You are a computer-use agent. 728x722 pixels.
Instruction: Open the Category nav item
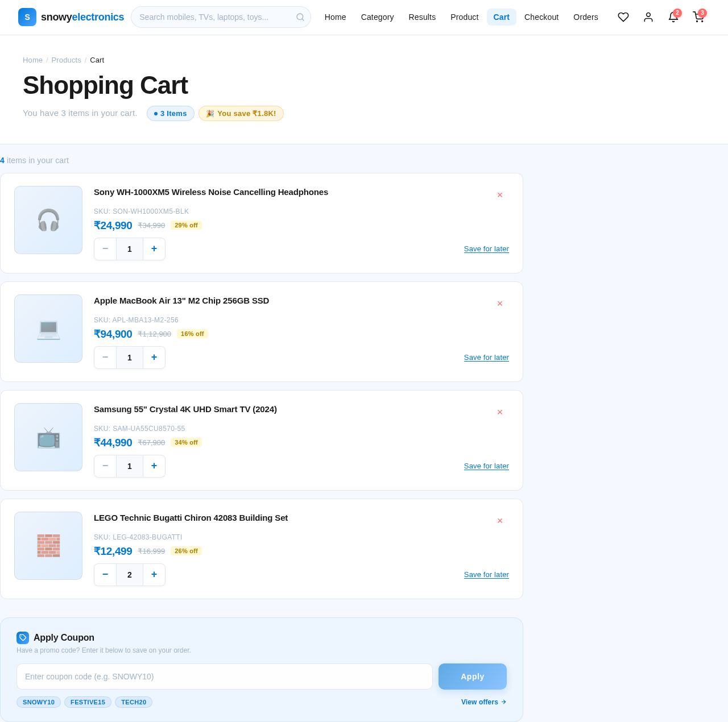[x=377, y=17]
